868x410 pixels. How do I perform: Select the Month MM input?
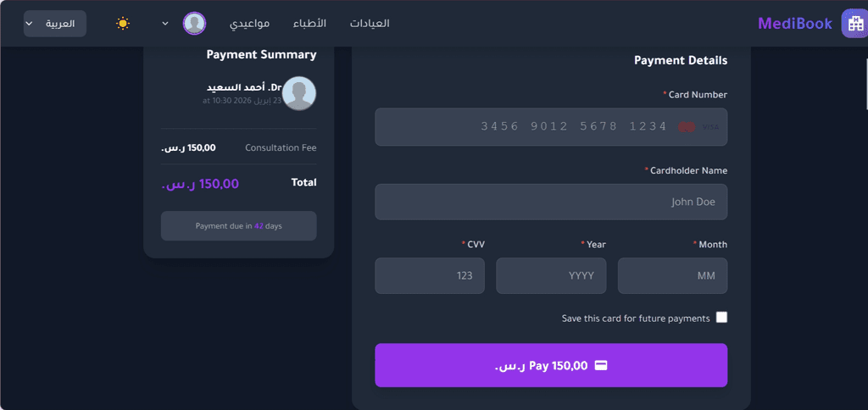[672, 275]
